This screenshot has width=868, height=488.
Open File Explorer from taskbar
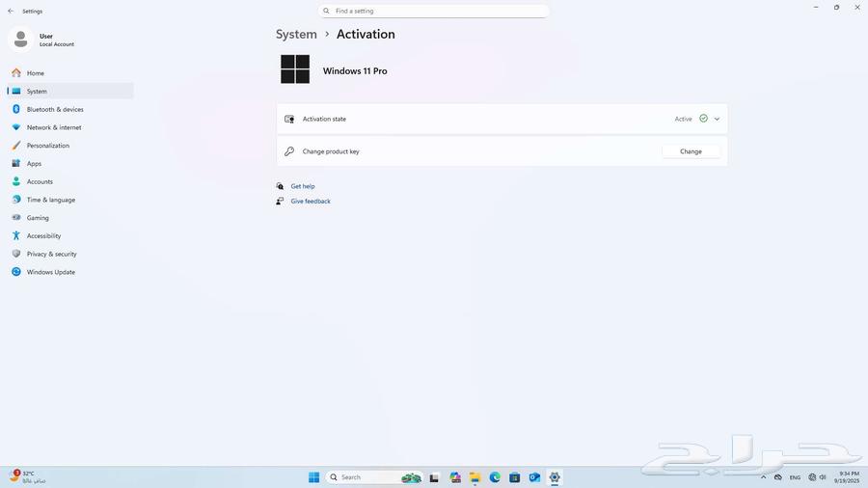(475, 477)
